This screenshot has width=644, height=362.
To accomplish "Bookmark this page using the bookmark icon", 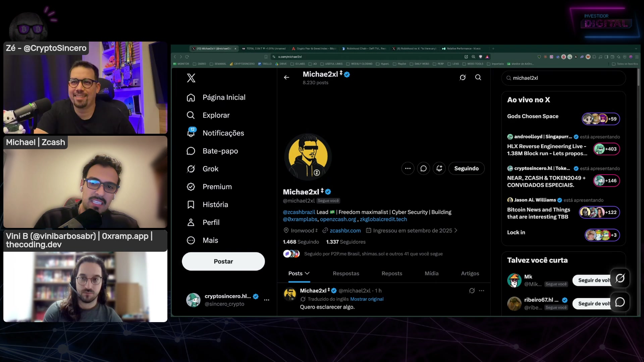I will point(266,57).
